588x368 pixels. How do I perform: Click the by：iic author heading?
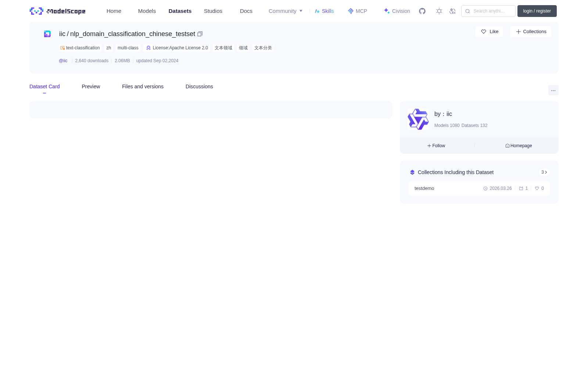[x=443, y=114]
